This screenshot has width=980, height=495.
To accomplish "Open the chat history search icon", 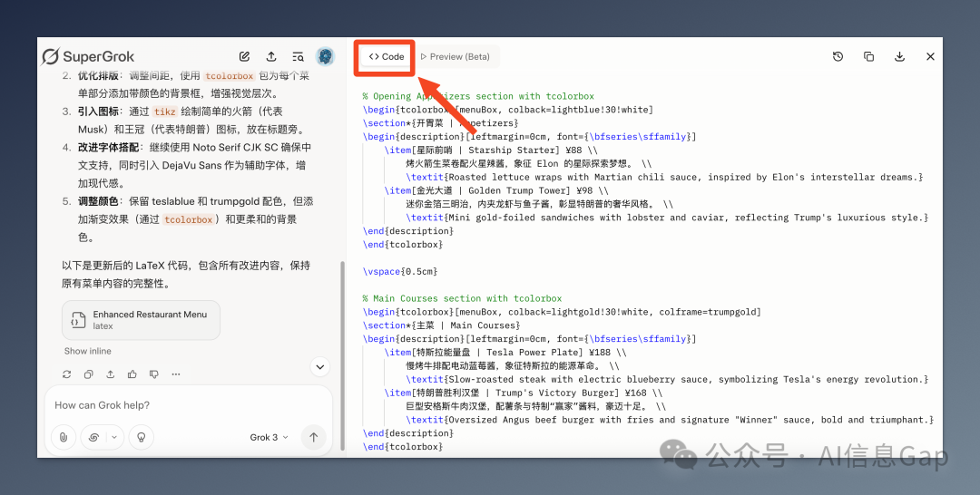I will [x=299, y=56].
